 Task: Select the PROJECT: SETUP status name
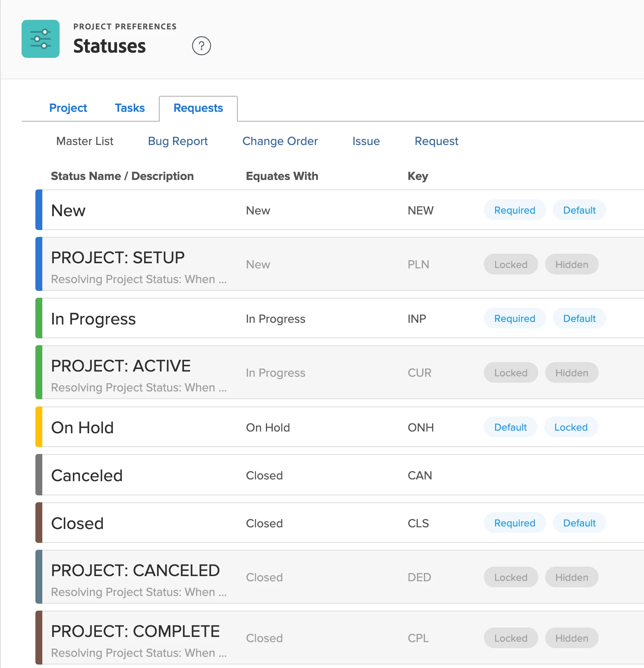[x=118, y=258]
